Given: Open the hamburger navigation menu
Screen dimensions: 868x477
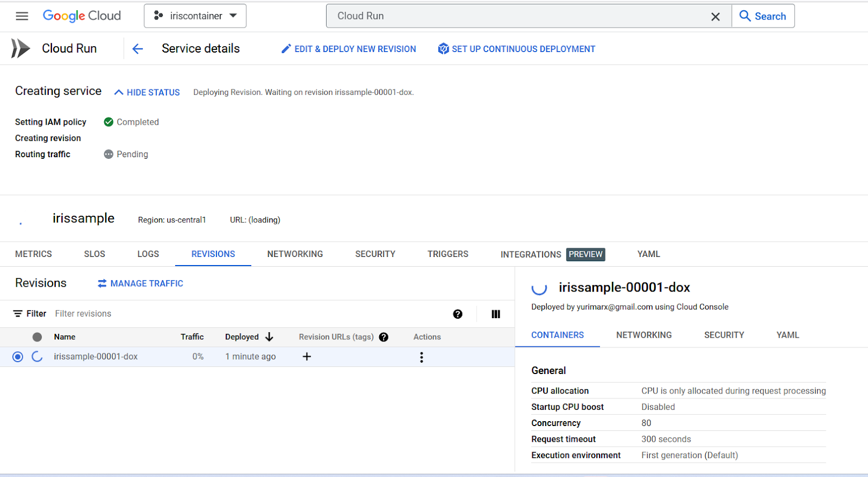Looking at the screenshot, I should click(x=22, y=16).
